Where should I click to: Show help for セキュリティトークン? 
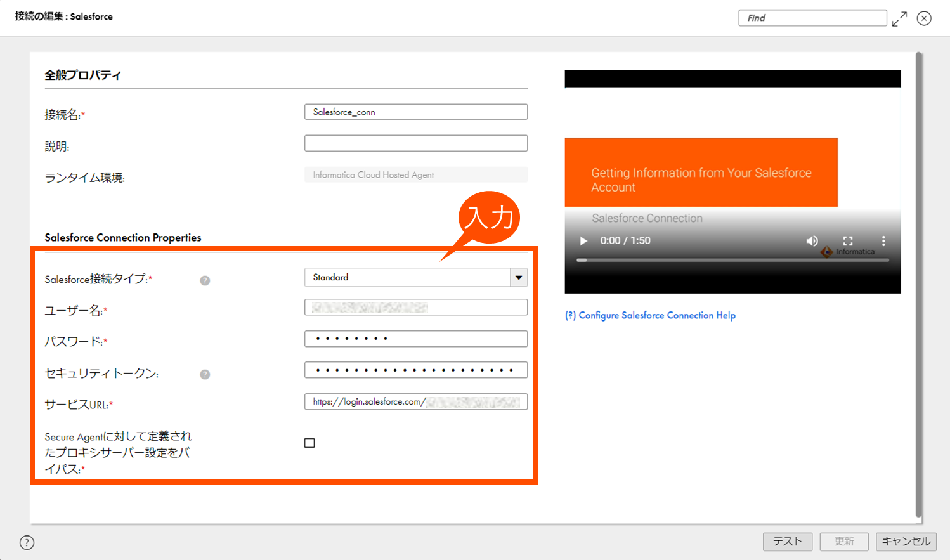click(205, 374)
